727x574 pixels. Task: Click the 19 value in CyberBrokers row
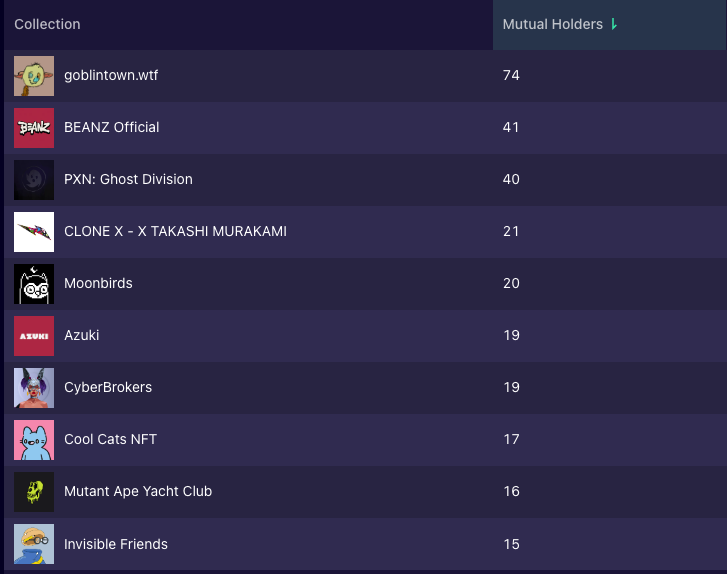(511, 387)
